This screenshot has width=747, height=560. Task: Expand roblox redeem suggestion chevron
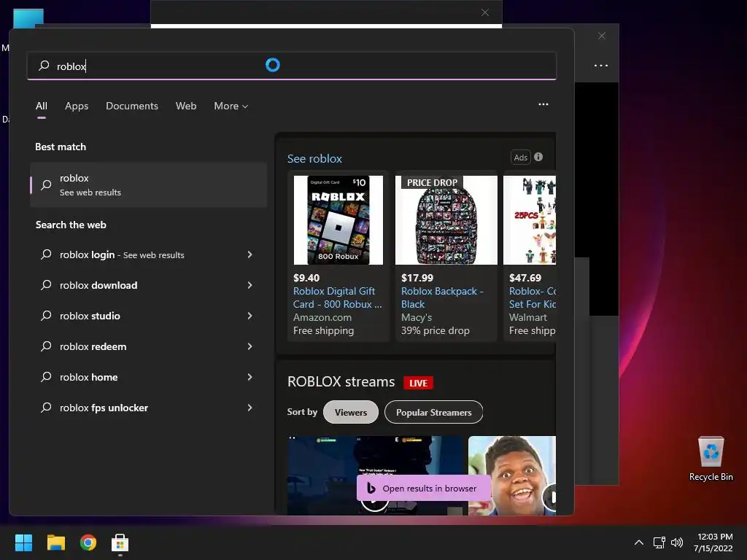coord(249,346)
